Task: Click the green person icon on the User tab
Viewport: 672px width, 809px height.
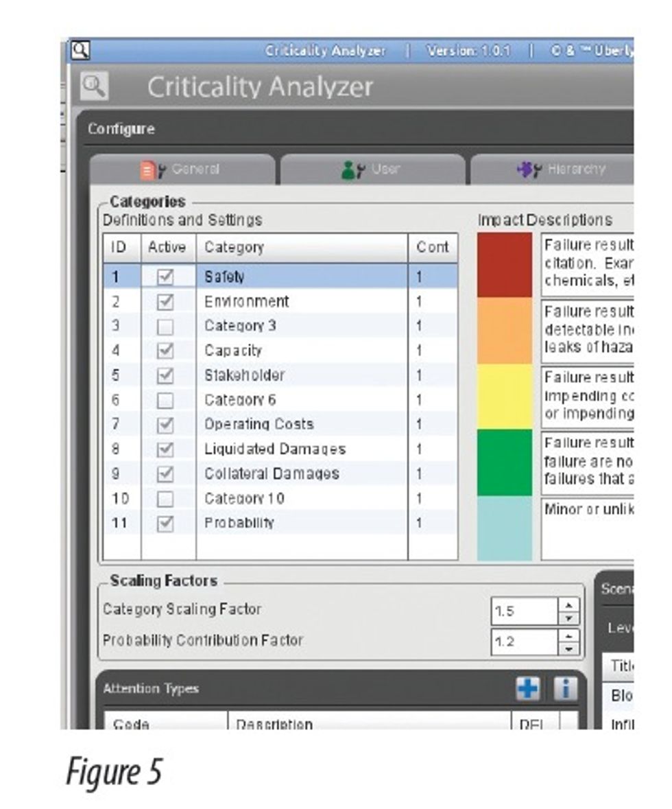Action: coord(350,169)
